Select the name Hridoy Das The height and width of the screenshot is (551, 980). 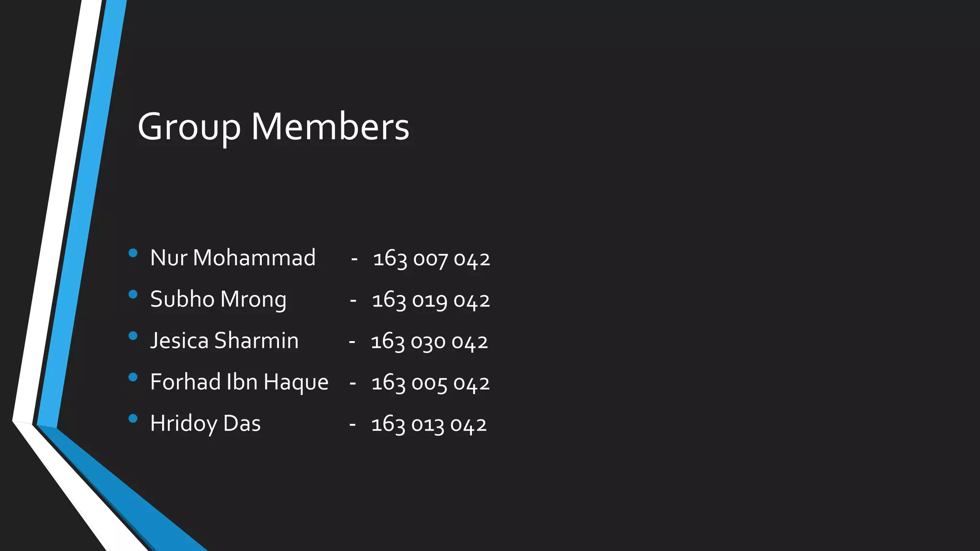click(205, 424)
